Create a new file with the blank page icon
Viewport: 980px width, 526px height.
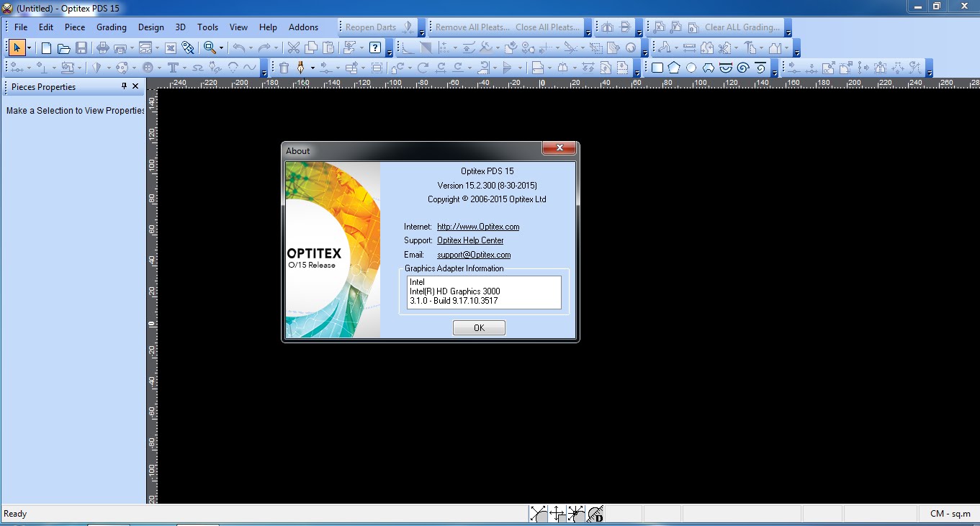click(x=46, y=48)
